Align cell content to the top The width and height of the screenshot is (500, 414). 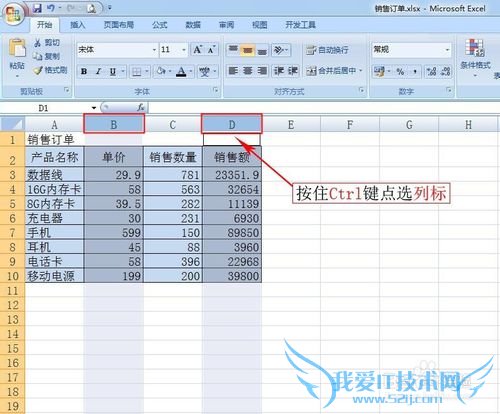233,50
